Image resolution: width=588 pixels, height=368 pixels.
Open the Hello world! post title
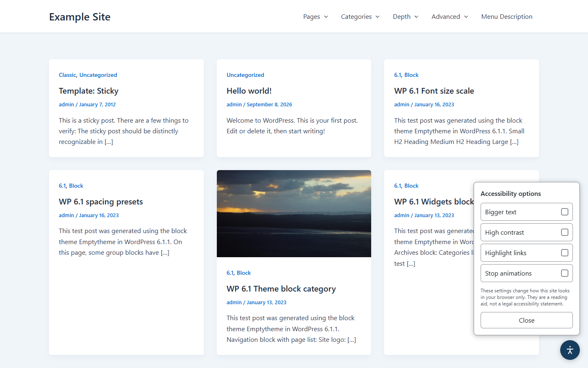249,91
